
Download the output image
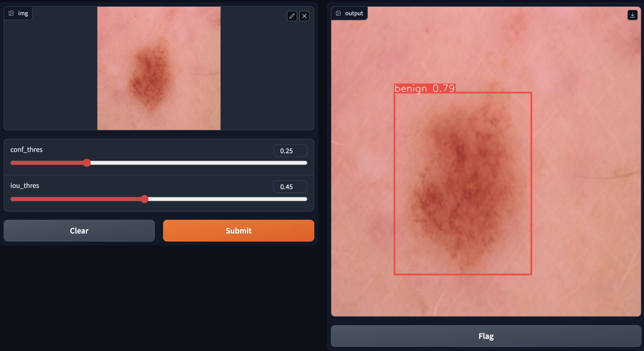[x=632, y=15]
